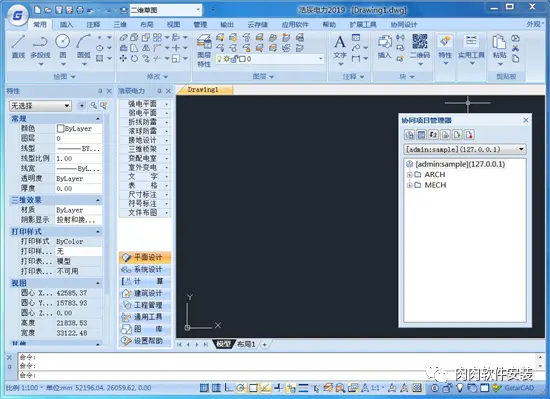Toggle grid display in status bar

pos(216,388)
